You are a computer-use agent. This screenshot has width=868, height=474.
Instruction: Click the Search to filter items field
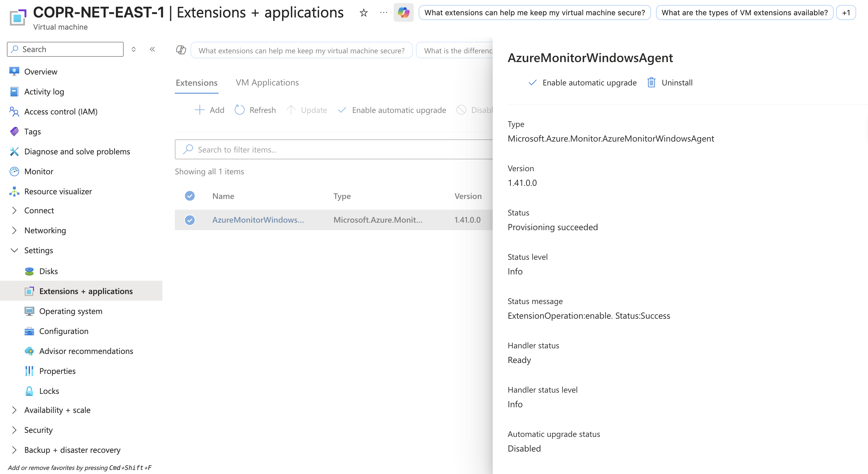(333, 149)
